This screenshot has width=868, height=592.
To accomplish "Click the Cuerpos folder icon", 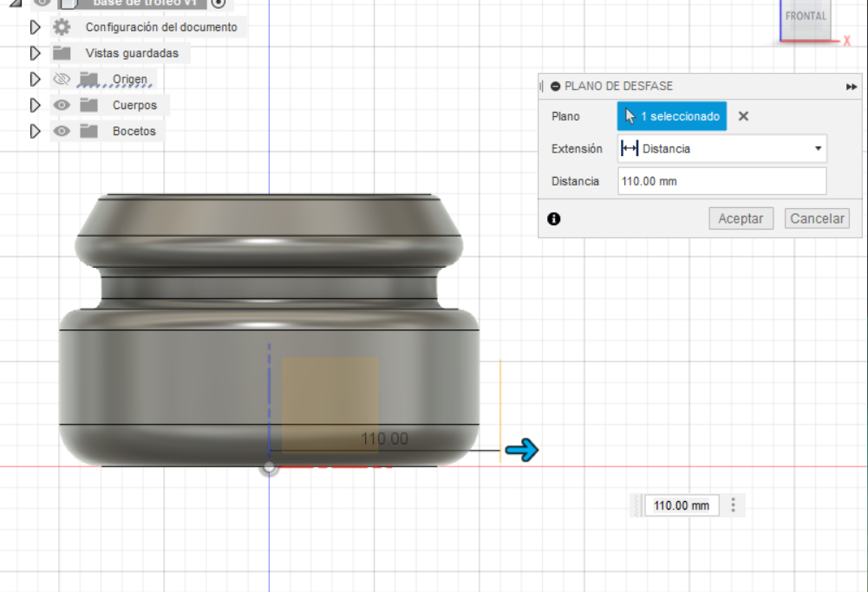I will click(88, 105).
